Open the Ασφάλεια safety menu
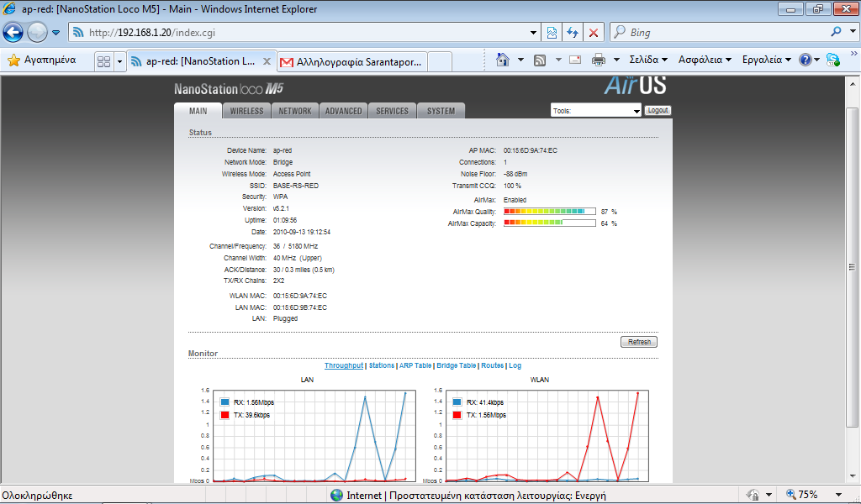Image resolution: width=861 pixels, height=504 pixels. click(705, 60)
